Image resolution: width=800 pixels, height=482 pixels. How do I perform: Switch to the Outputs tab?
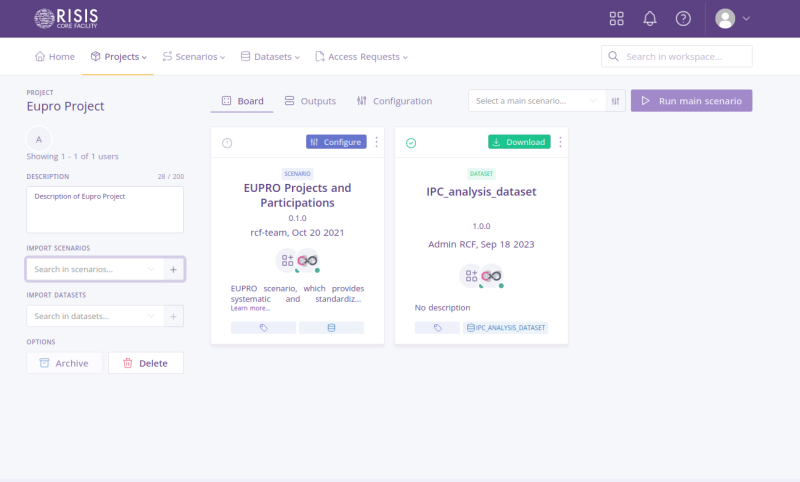(310, 101)
